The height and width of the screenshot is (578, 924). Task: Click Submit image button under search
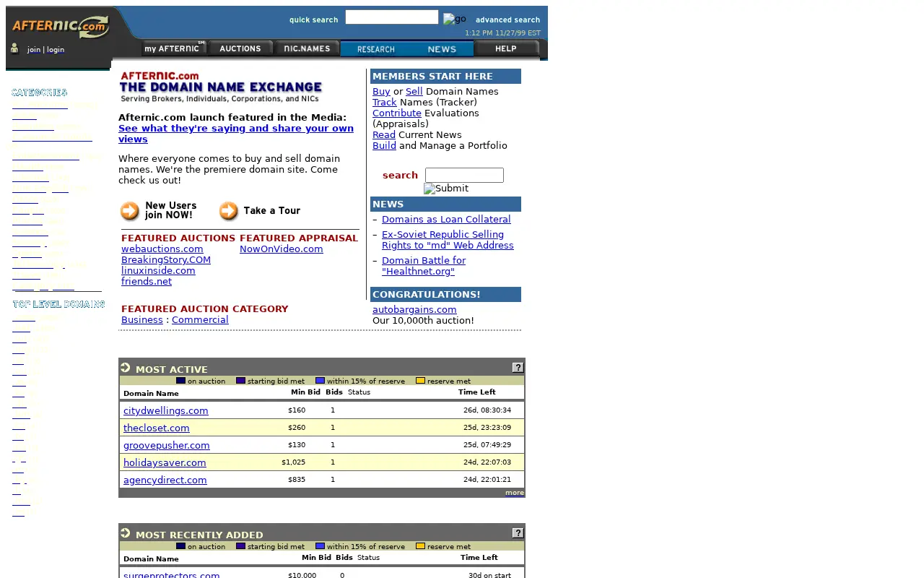[446, 189]
